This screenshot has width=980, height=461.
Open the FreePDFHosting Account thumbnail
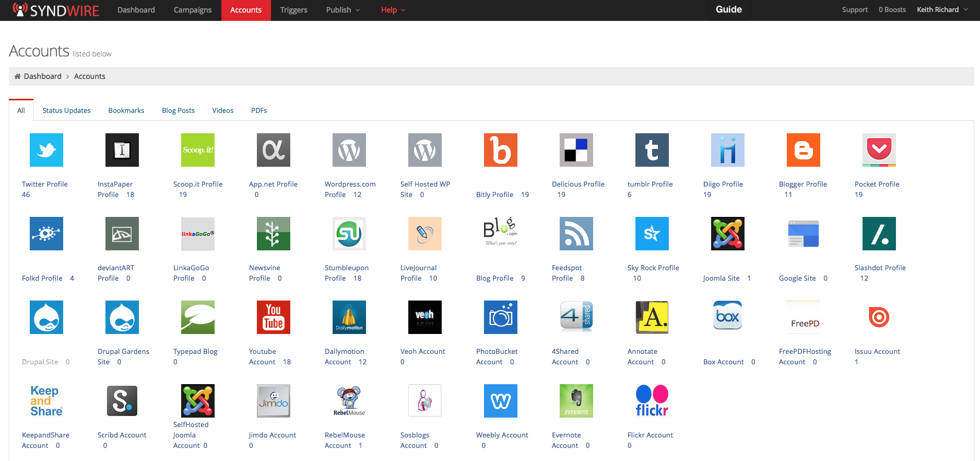pos(804,317)
